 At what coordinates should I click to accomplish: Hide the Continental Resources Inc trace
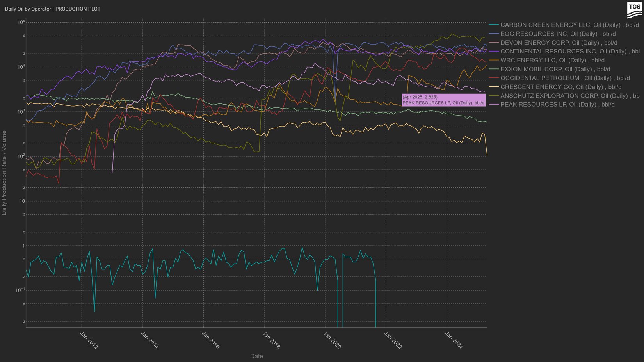tap(569, 52)
